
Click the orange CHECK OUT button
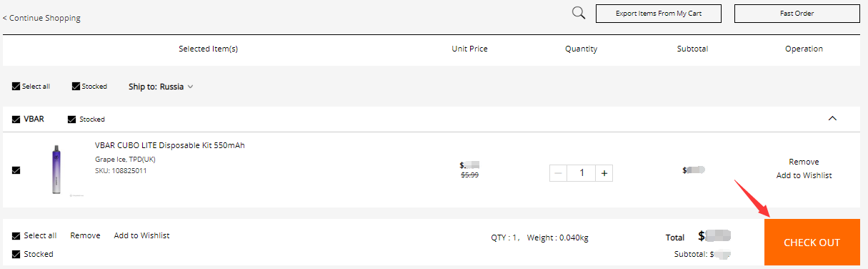pos(812,243)
